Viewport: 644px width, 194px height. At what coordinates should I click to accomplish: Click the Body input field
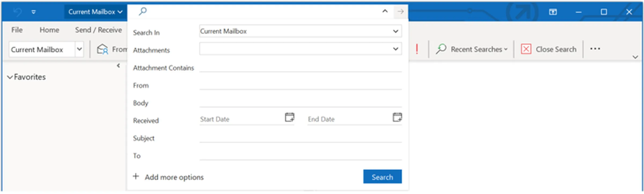[x=300, y=102]
